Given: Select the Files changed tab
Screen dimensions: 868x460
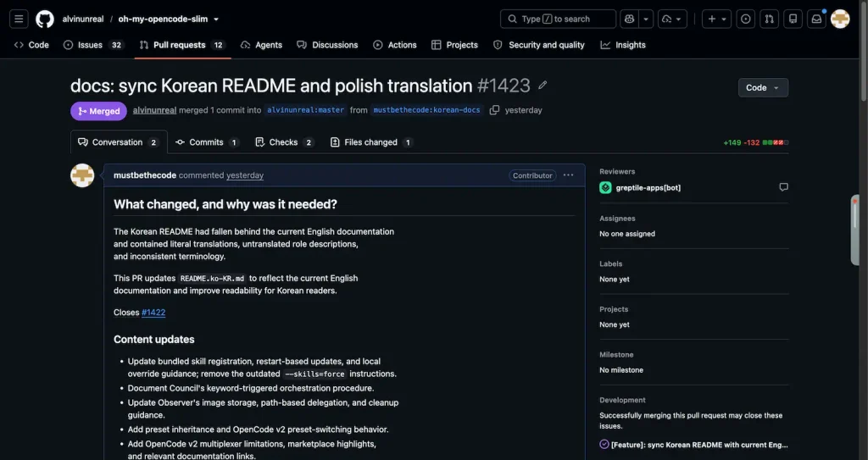Looking at the screenshot, I should tap(371, 142).
